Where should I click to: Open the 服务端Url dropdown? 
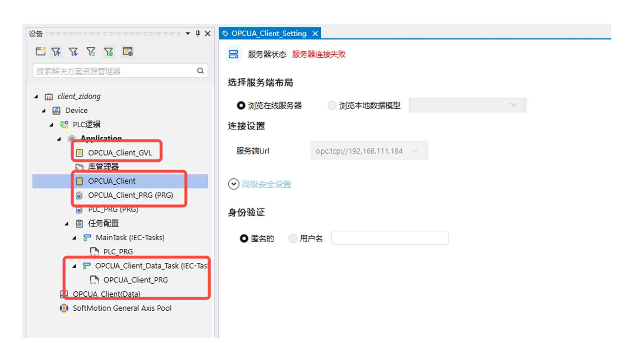(415, 151)
